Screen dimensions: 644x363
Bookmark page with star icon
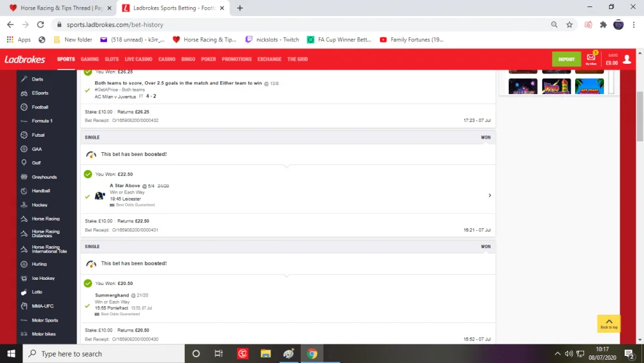[x=569, y=25]
